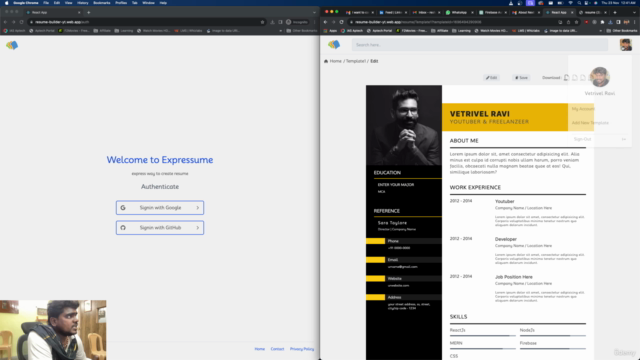This screenshot has height=360, width=640.
Task: Open Other Bookmarks folder in left window
Action: point(302,31)
